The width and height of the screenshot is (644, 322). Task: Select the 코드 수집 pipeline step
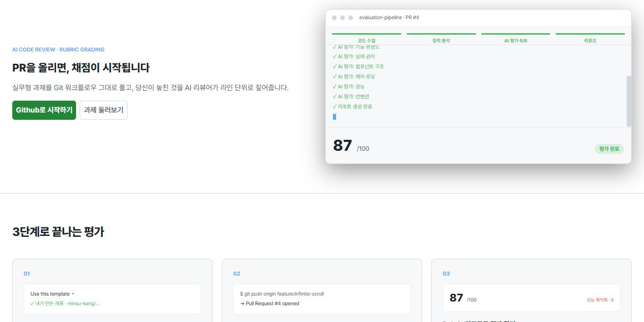pyautogui.click(x=367, y=38)
